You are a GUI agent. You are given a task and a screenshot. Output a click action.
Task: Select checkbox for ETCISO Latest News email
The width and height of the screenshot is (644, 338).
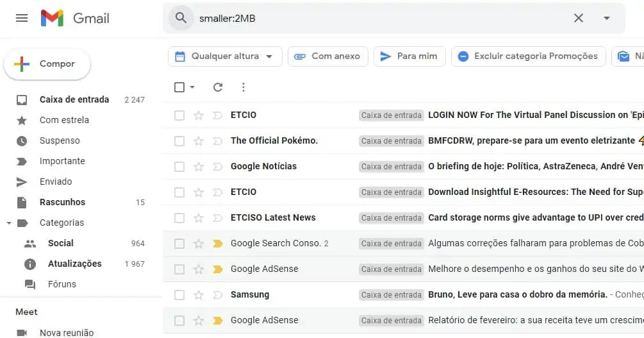[179, 218]
